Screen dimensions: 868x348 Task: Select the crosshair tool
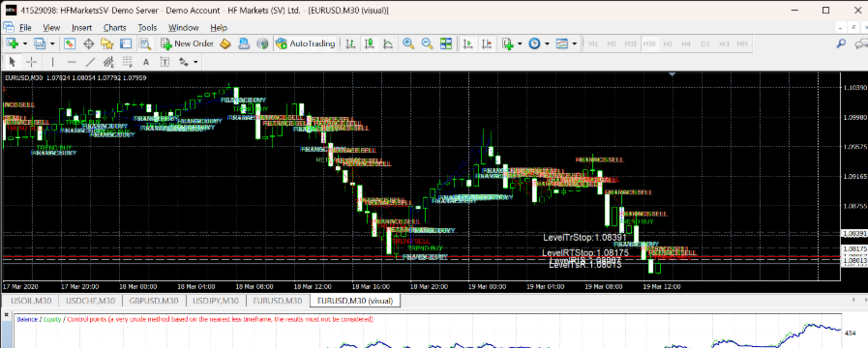[31, 62]
